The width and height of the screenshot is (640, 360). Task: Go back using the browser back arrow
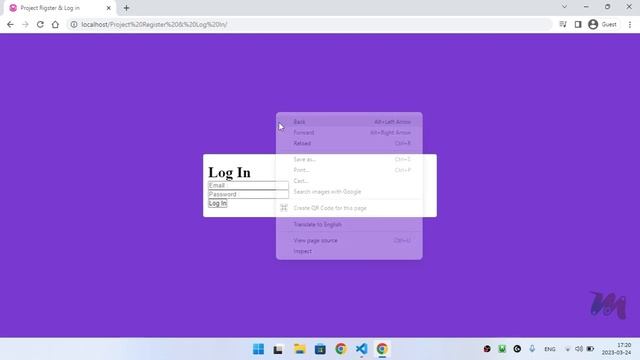[10, 24]
